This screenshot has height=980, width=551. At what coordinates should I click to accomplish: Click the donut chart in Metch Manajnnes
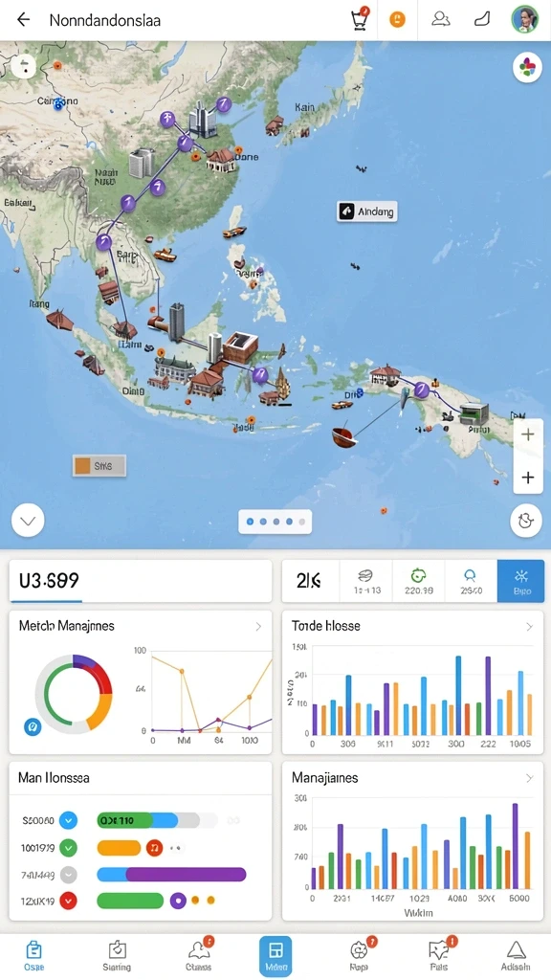(x=74, y=693)
